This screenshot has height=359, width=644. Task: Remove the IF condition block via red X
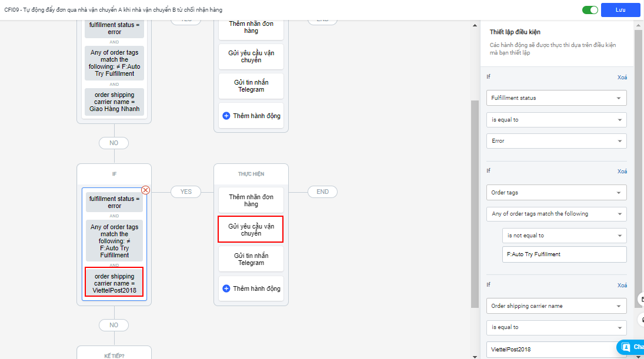(146, 190)
